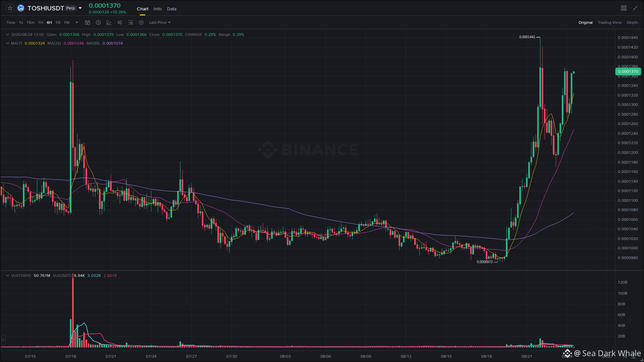Click the volume MA value 3.032B
644x362 pixels.
94,276
